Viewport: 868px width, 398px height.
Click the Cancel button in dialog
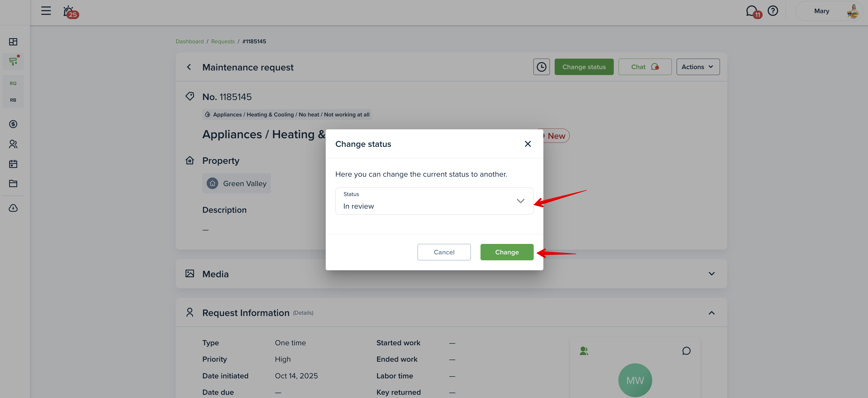pos(444,252)
